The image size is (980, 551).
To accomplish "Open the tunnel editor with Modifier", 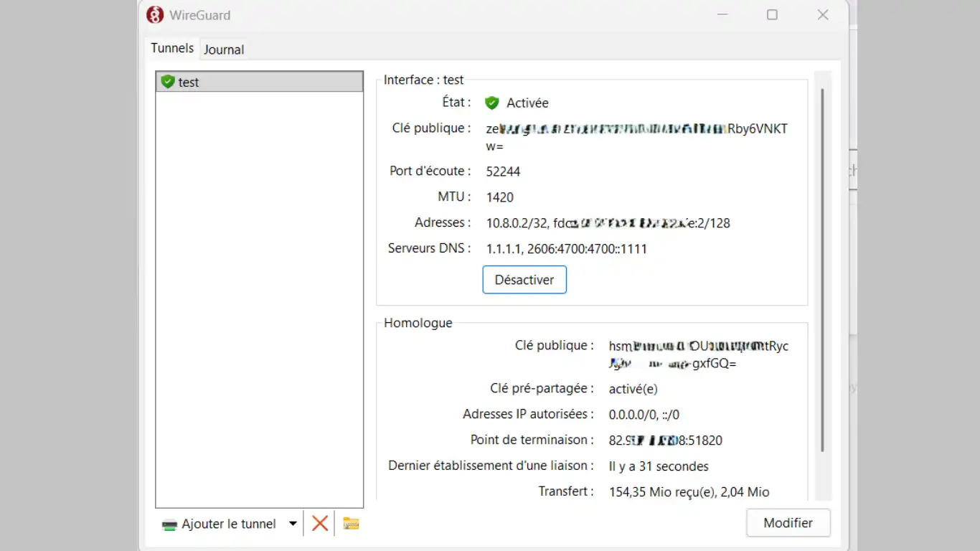I will click(788, 523).
